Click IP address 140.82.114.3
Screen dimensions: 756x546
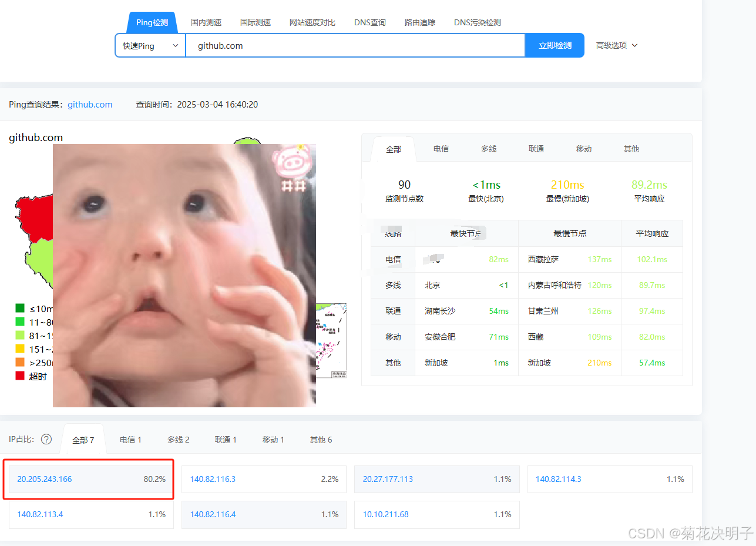(x=558, y=479)
